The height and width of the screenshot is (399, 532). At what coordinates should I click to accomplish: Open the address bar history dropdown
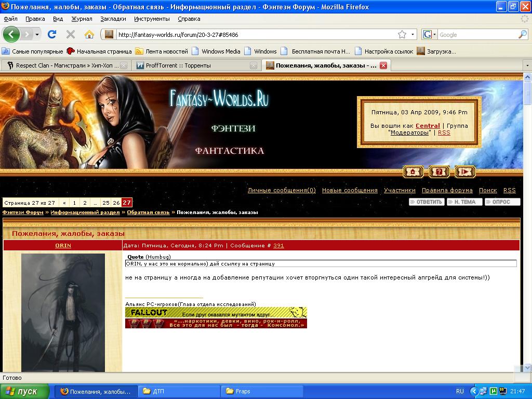click(x=413, y=34)
